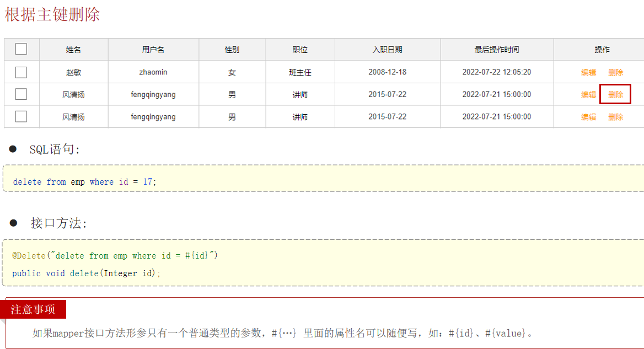Click 编辑 in the zhaomin row
This screenshot has width=644, height=349.
point(588,72)
